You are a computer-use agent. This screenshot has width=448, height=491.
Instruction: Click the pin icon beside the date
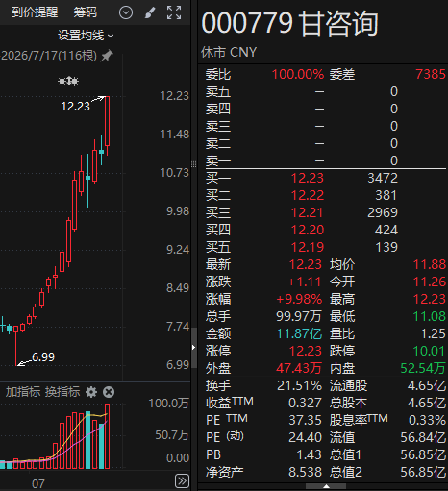click(107, 56)
